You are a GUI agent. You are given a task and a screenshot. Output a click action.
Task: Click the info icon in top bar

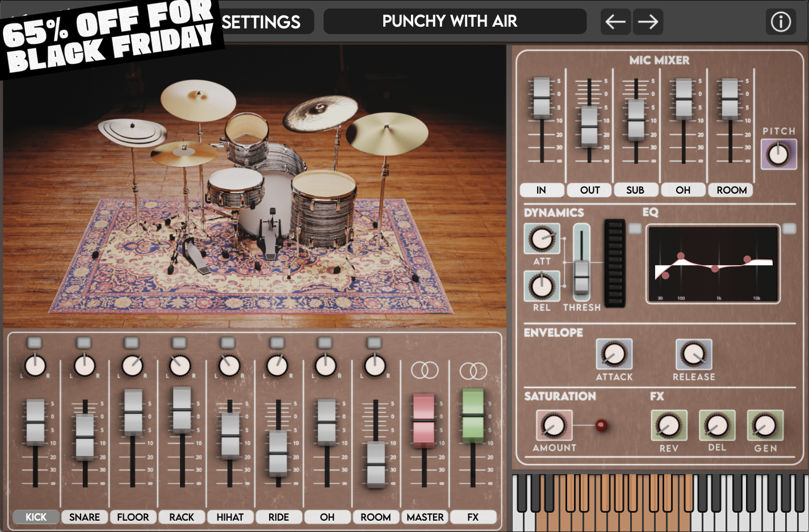click(x=781, y=22)
